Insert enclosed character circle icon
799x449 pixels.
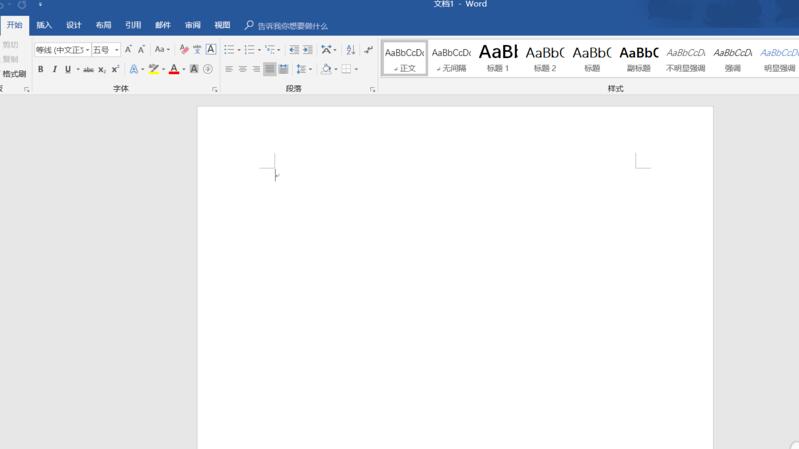[x=208, y=69]
